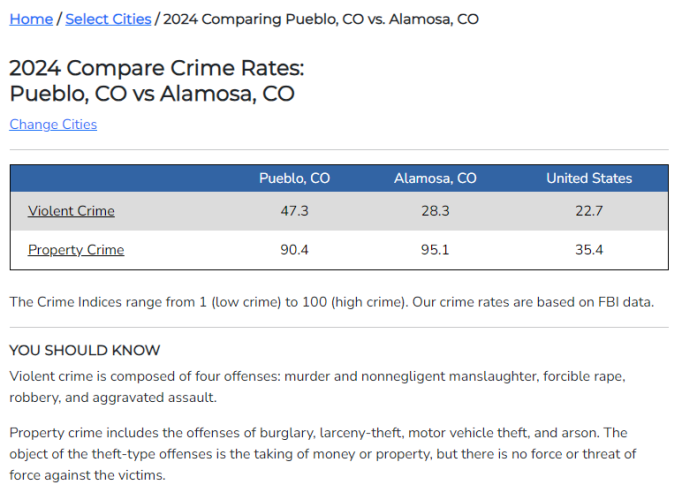Select the Alamosa, CO column header
682x500 pixels.
pos(435,178)
